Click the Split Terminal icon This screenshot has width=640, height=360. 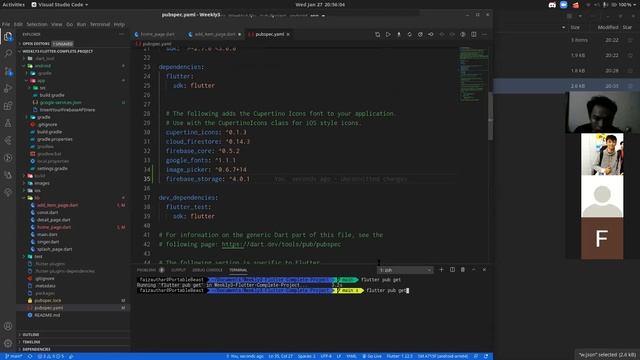(452, 269)
